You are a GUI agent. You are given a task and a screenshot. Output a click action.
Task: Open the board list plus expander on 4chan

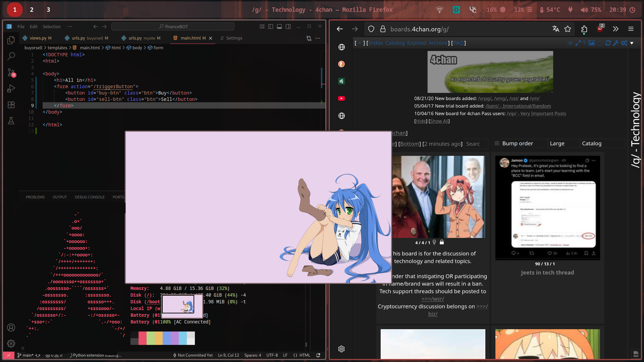point(360,43)
